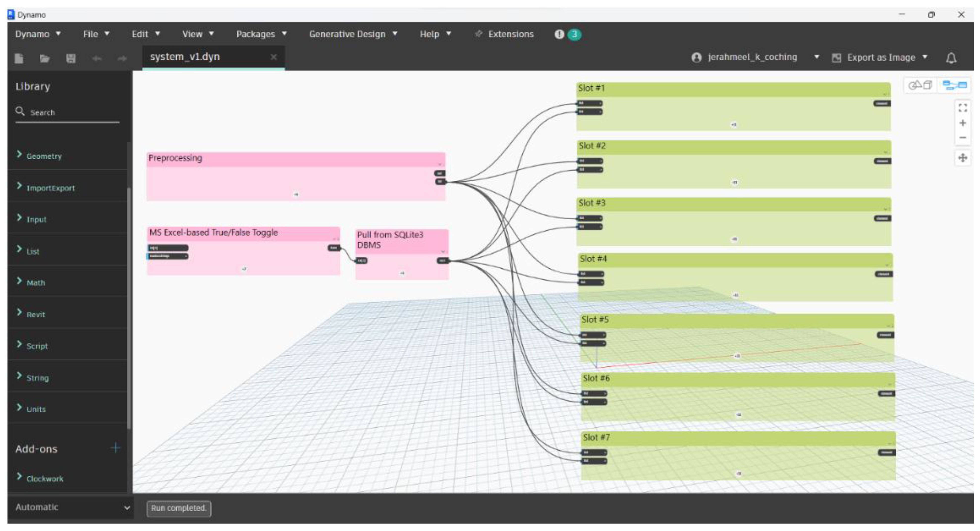Switch to graph view navigation
980x531 pixels.
click(954, 85)
